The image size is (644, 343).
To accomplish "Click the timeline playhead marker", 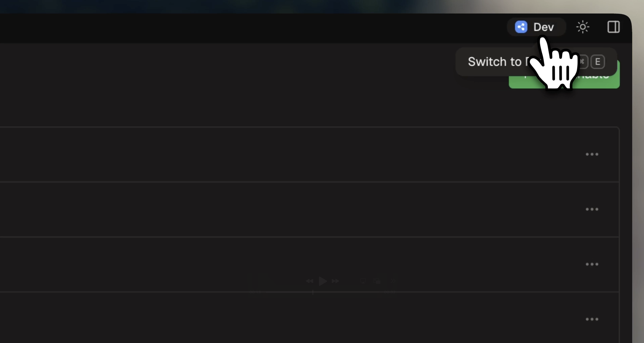I will click(313, 292).
